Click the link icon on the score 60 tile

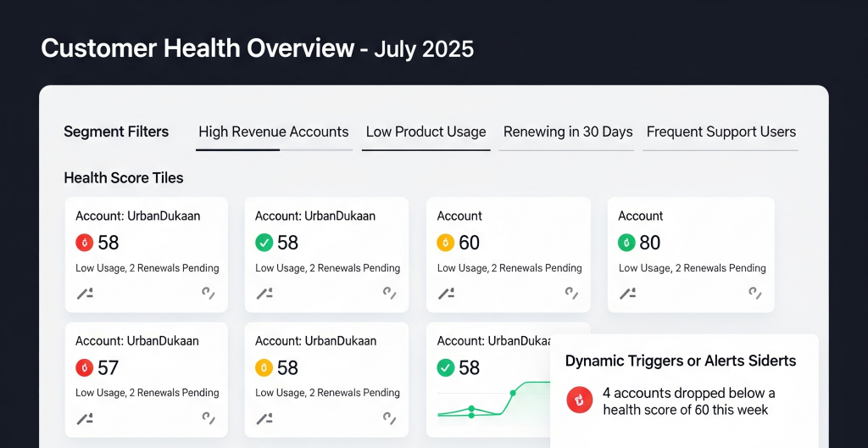(572, 294)
